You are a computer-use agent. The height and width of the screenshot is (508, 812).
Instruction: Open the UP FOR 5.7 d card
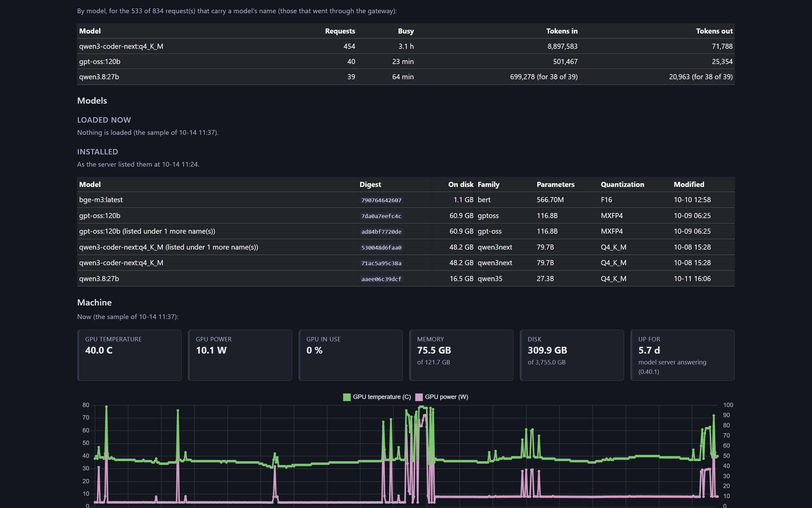pos(682,355)
